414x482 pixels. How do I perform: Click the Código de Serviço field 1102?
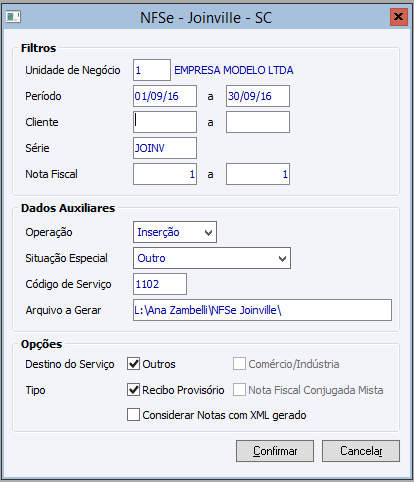pos(160,284)
